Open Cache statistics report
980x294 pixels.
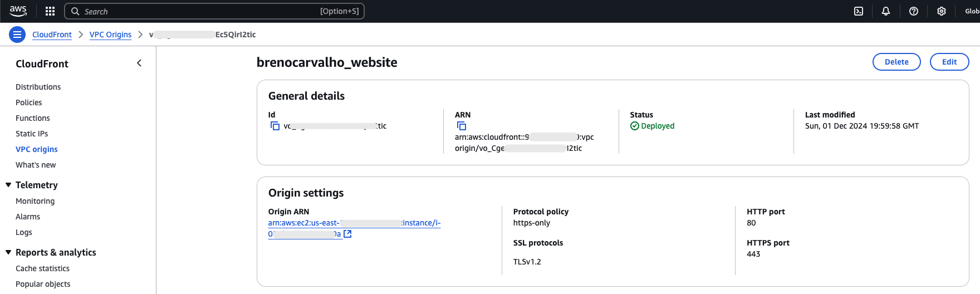(x=42, y=268)
